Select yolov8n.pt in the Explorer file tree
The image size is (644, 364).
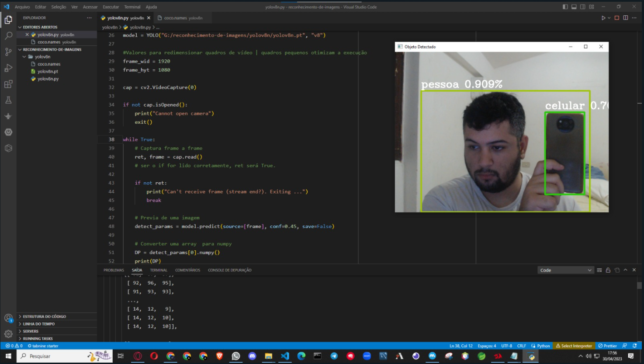[x=47, y=71]
